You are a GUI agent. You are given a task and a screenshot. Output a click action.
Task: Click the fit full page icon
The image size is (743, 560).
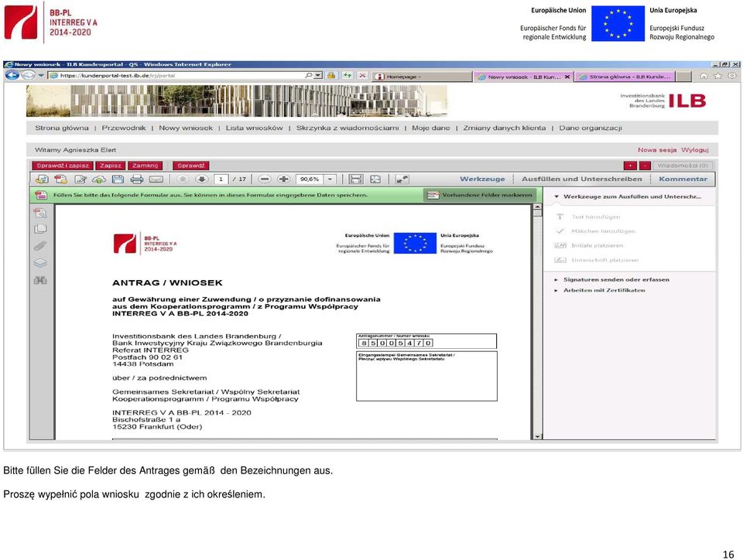375,179
